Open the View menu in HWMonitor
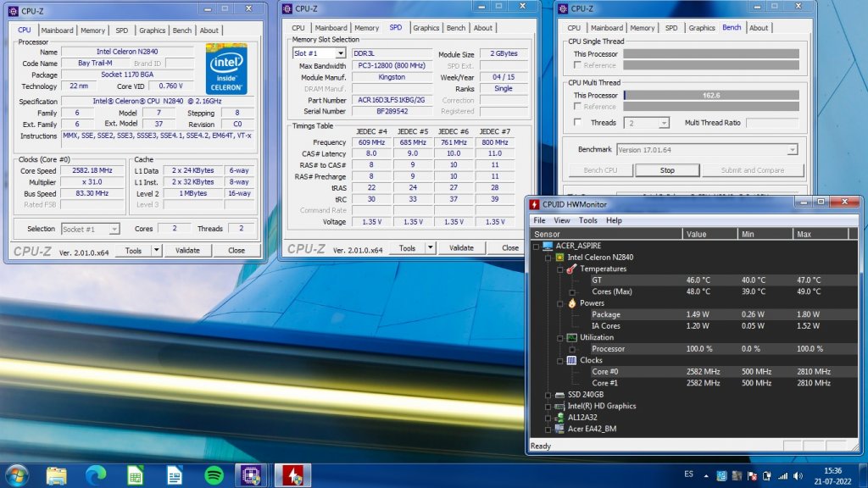868x488 pixels. [x=562, y=220]
